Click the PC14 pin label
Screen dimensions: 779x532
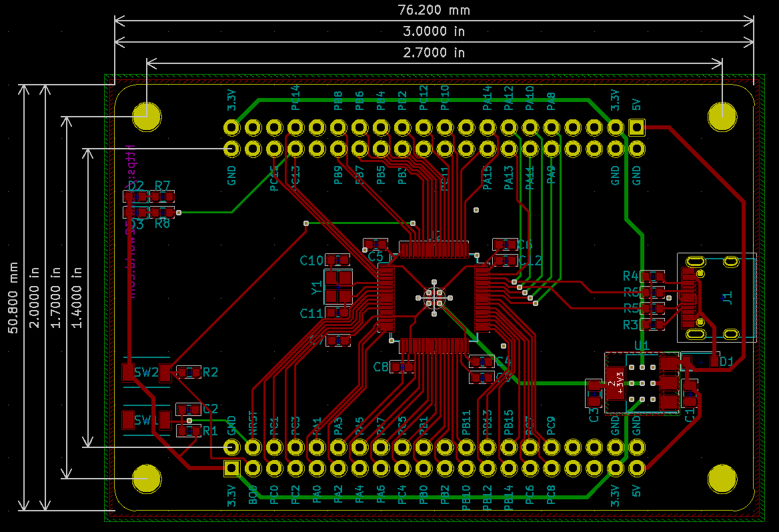pos(295,98)
